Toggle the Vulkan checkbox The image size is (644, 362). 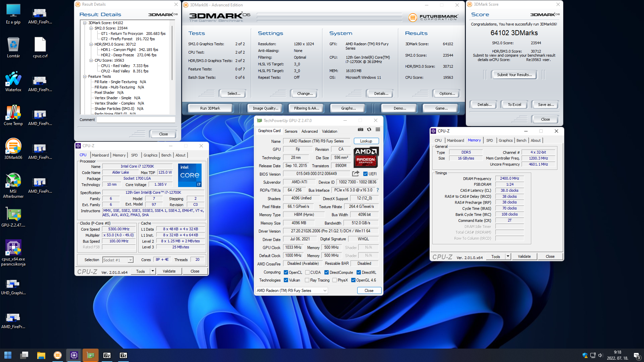(286, 280)
